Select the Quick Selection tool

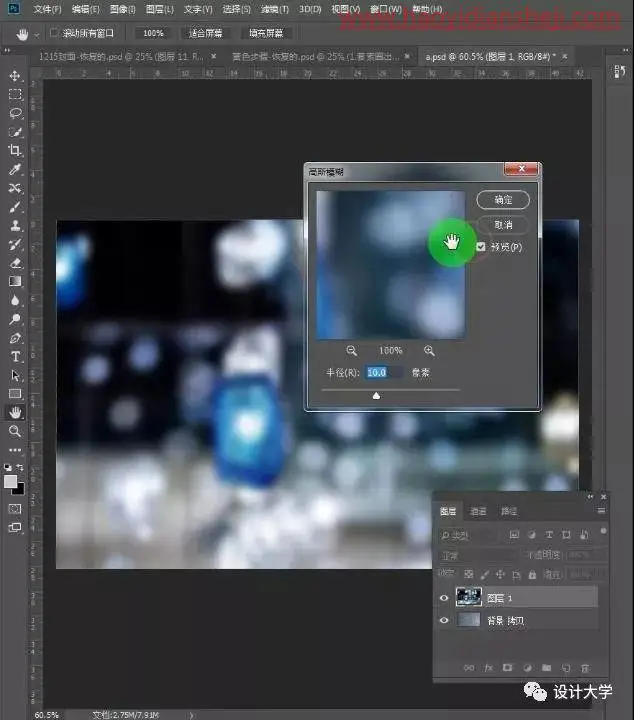(x=15, y=132)
